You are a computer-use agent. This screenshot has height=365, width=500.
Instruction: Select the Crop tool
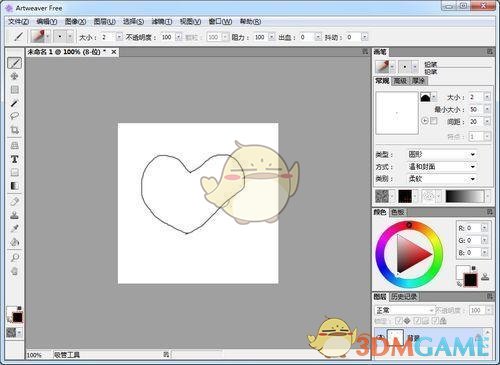pos(14,130)
